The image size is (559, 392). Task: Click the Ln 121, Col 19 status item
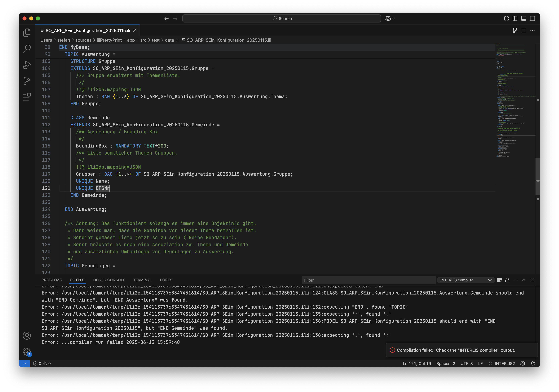point(417,363)
